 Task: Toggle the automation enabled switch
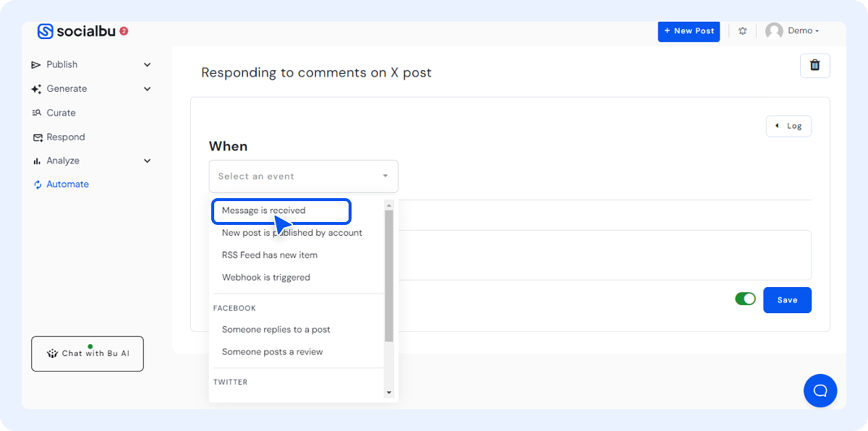[745, 299]
